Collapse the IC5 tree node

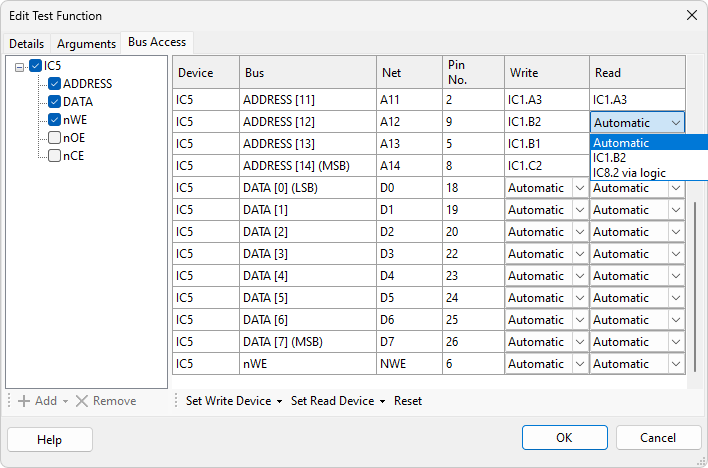[x=20, y=67]
